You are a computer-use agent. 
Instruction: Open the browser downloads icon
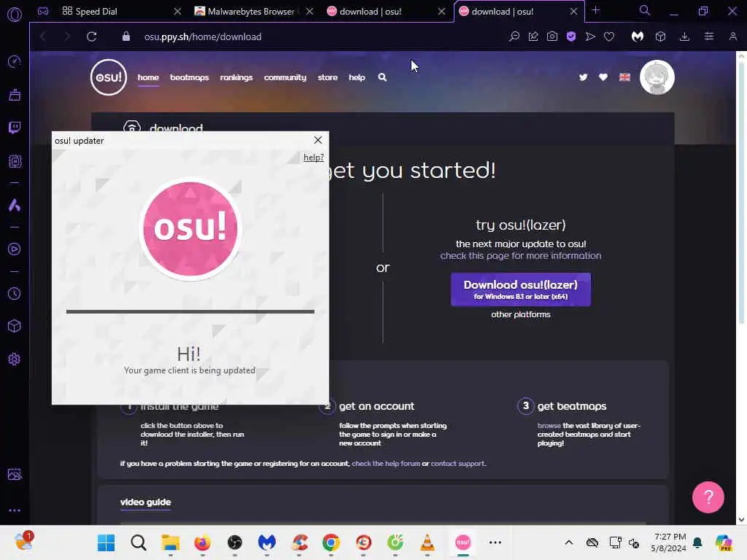point(684,36)
